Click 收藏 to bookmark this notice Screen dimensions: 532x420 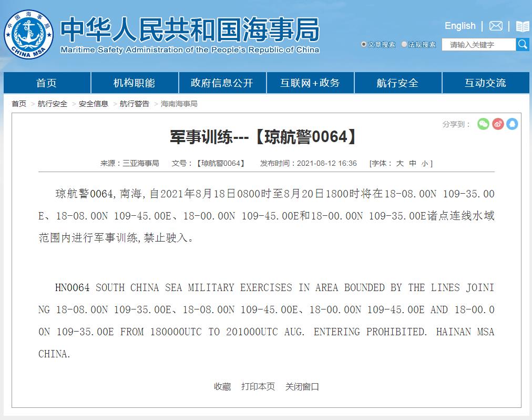coord(222,386)
